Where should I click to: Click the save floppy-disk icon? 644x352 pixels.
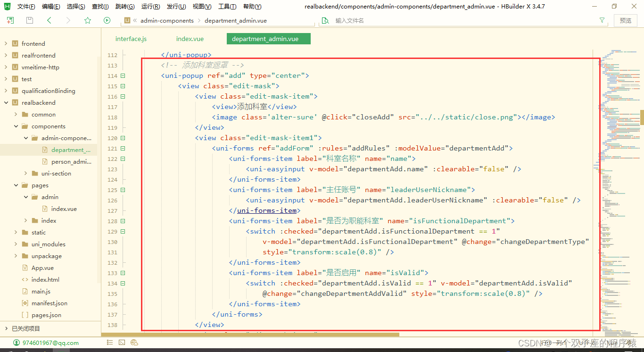pos(30,20)
